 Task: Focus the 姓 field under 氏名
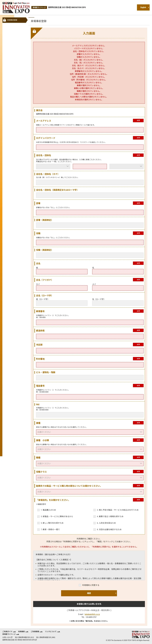[x=62, y=271]
